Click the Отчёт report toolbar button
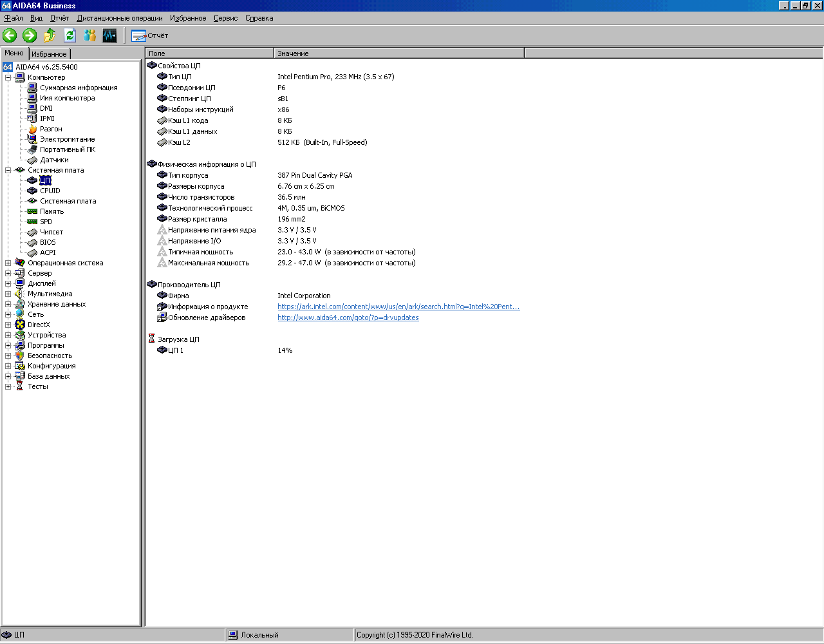824x644 pixels. (149, 35)
